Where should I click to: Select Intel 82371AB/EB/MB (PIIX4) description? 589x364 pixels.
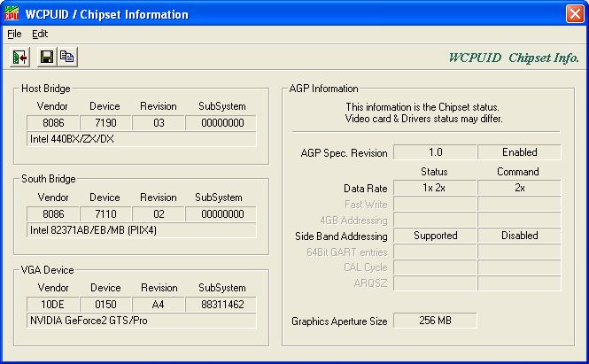[141, 230]
